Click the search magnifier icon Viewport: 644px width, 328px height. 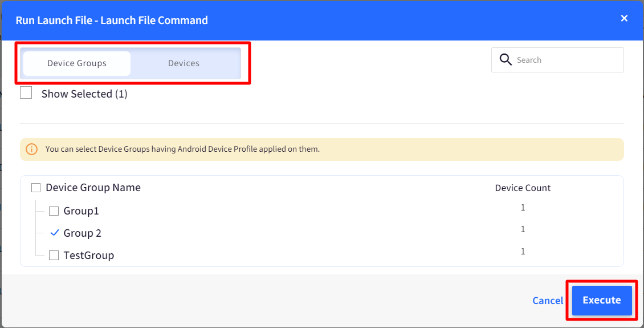pos(506,60)
